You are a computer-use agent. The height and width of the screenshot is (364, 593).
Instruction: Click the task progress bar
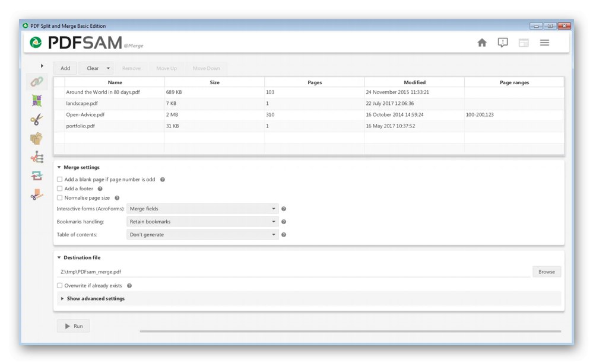tap(350, 331)
